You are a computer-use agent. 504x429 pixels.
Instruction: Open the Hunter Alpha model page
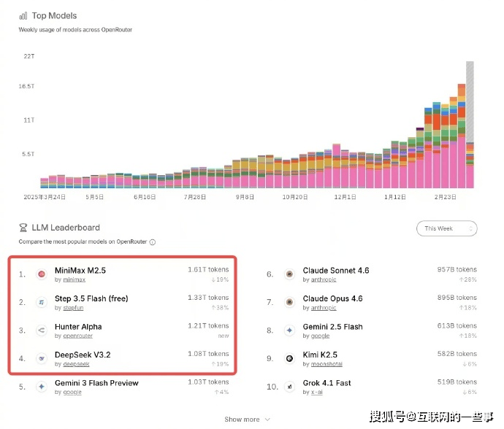[x=78, y=327]
